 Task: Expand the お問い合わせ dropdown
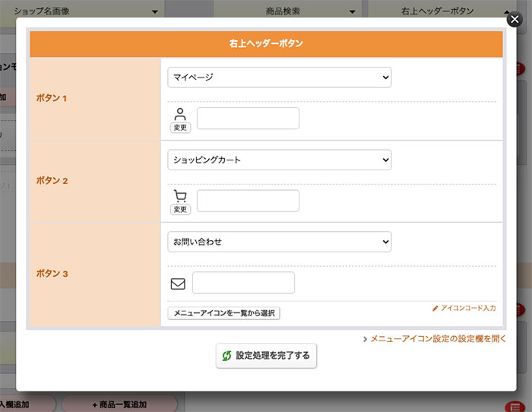(x=279, y=242)
